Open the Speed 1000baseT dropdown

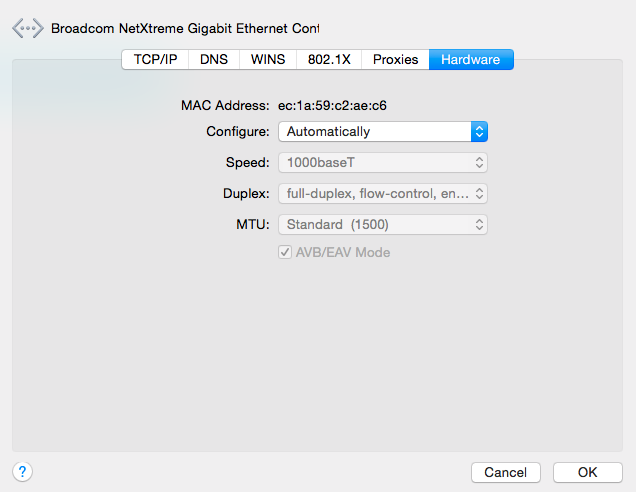(383, 163)
